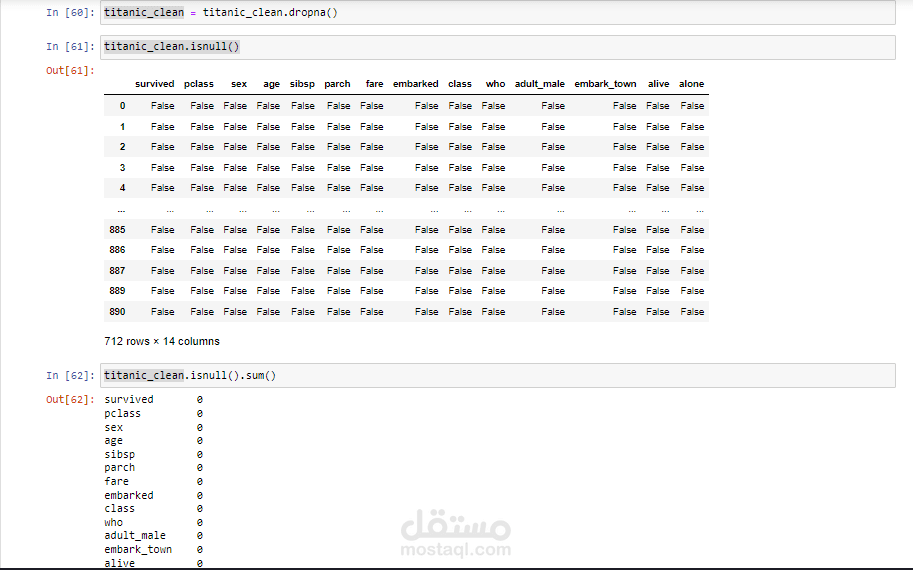The width and height of the screenshot is (913, 570).
Task: Click 'adult_male' in the Out[62] sum output
Action: (135, 536)
